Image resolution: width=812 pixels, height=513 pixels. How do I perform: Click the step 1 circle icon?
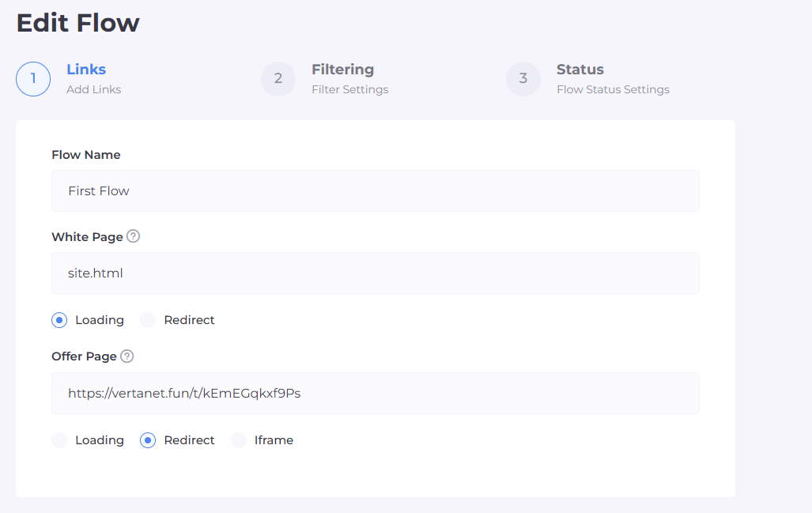pos(33,79)
